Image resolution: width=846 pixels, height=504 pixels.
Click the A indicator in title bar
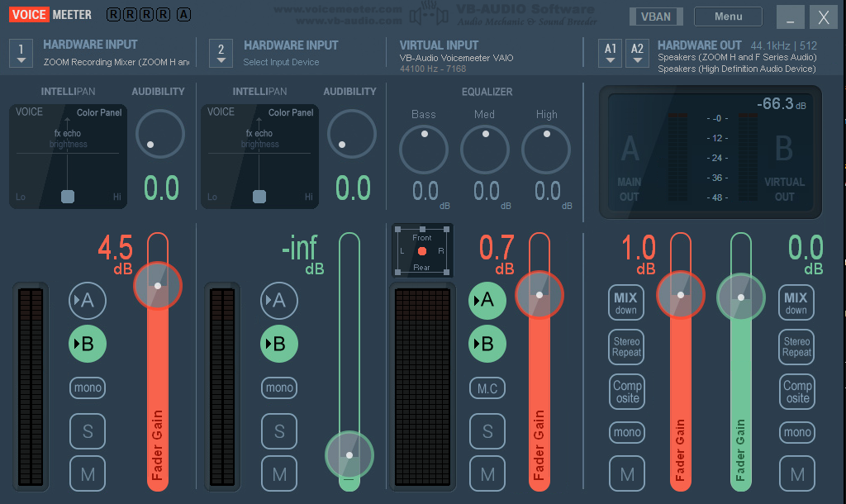pyautogui.click(x=183, y=15)
